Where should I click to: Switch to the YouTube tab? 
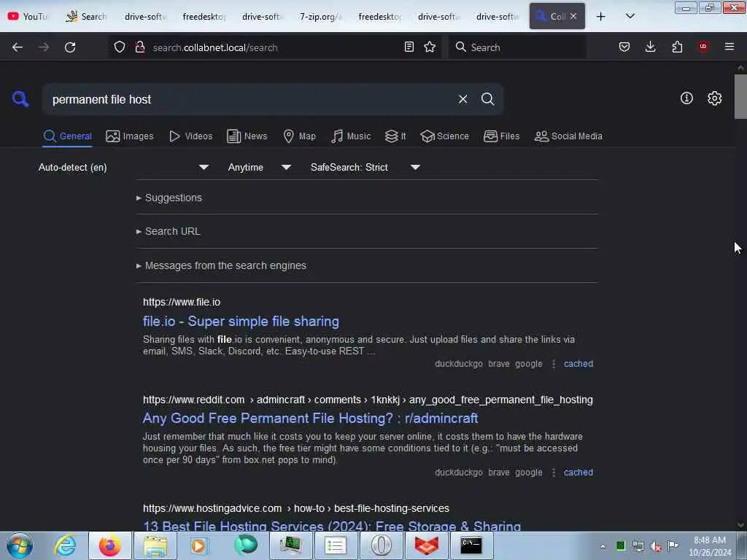(x=28, y=17)
